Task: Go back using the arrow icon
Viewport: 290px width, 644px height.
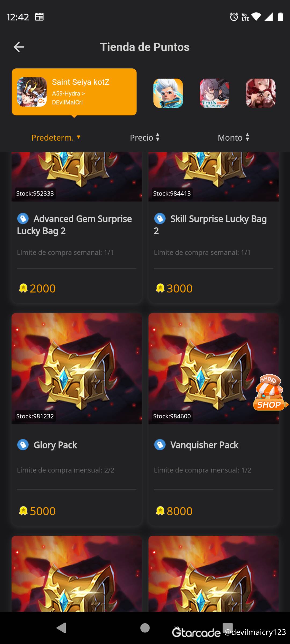Action: [19, 47]
